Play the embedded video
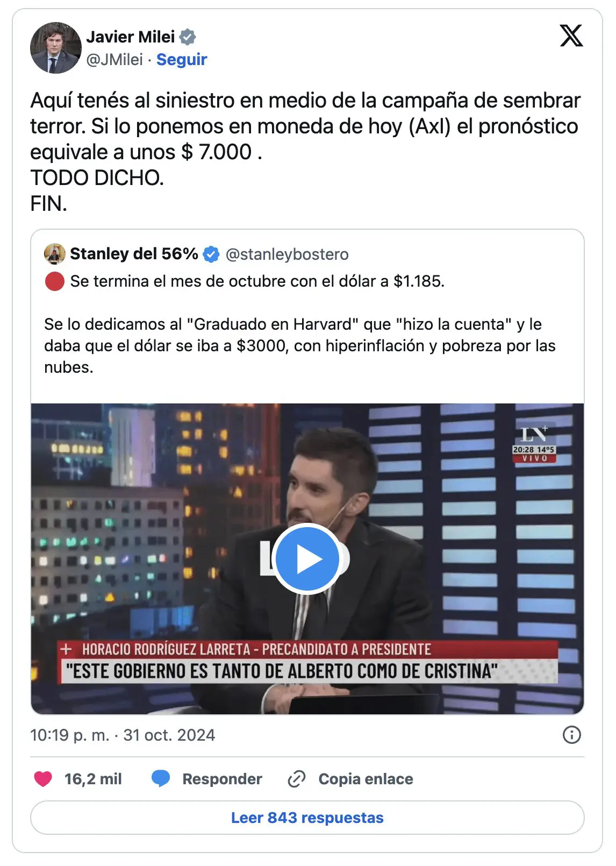Viewport: 616px width, 866px height. 307,559
